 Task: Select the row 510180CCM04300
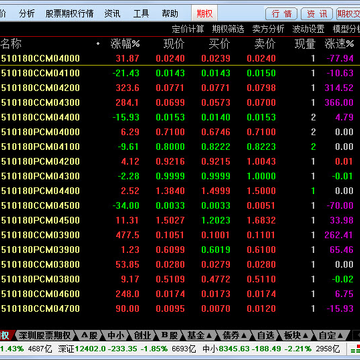click(180, 103)
